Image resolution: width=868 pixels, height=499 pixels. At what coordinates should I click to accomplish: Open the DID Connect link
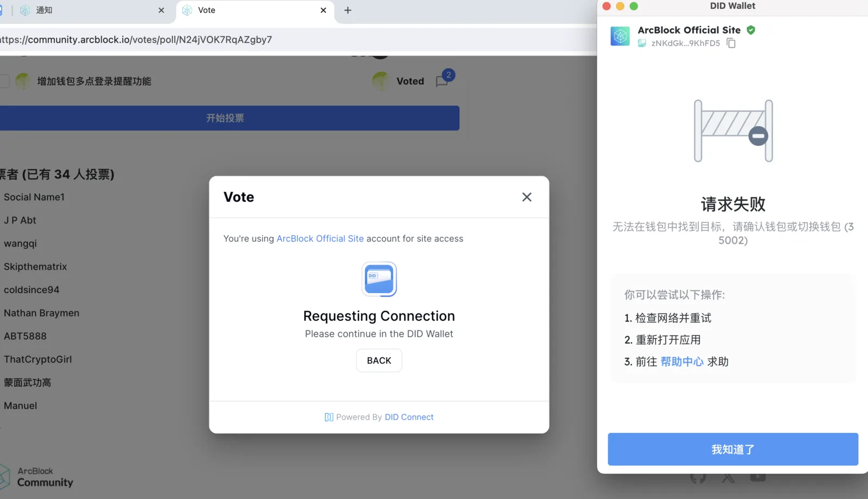pos(409,417)
